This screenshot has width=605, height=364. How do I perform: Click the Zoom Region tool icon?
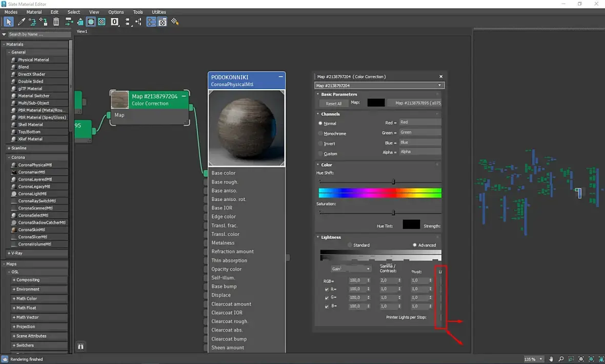point(571,359)
